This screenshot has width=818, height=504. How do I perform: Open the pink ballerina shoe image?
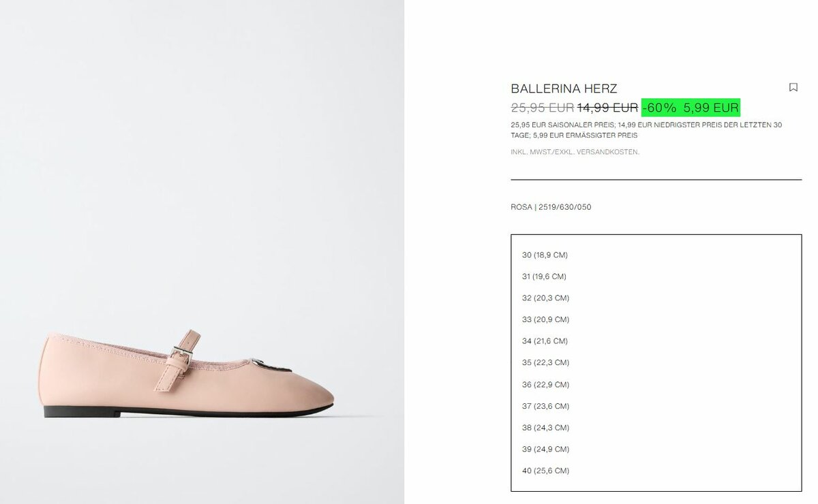[x=188, y=374]
